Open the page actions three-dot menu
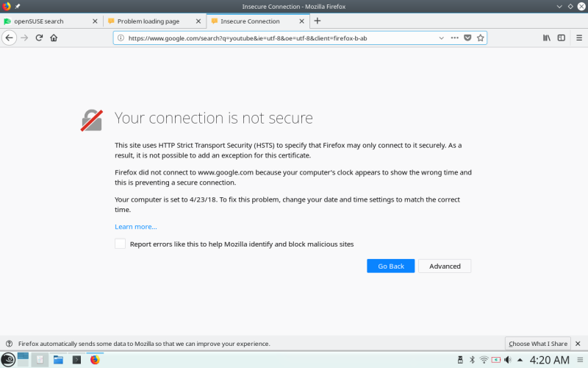 point(455,38)
